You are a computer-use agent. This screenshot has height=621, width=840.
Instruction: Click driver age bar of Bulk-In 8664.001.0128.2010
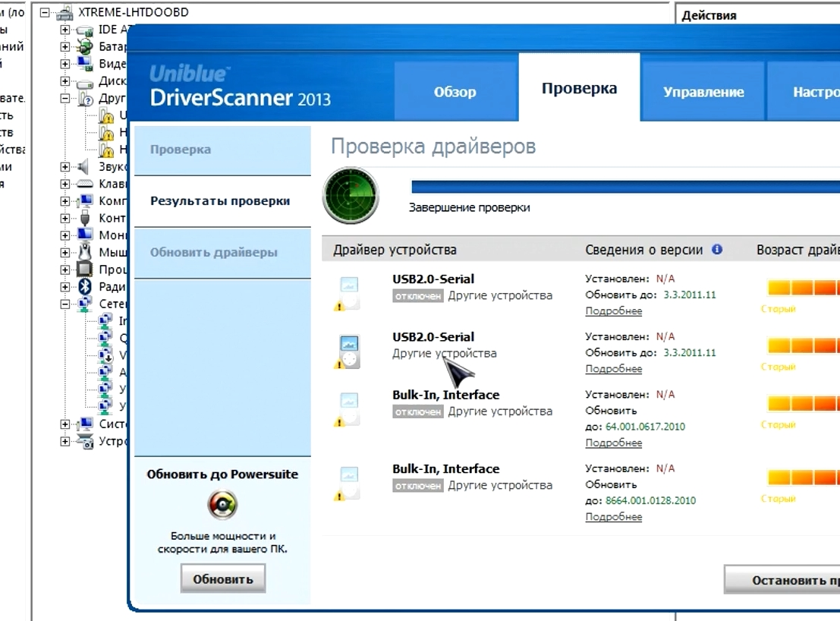803,478
